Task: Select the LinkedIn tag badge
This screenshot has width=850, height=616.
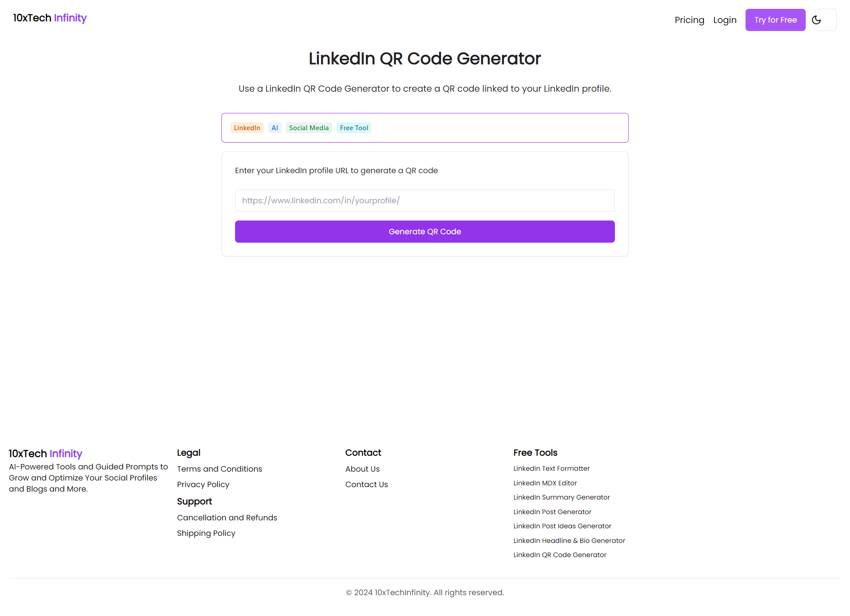Action: (x=247, y=128)
